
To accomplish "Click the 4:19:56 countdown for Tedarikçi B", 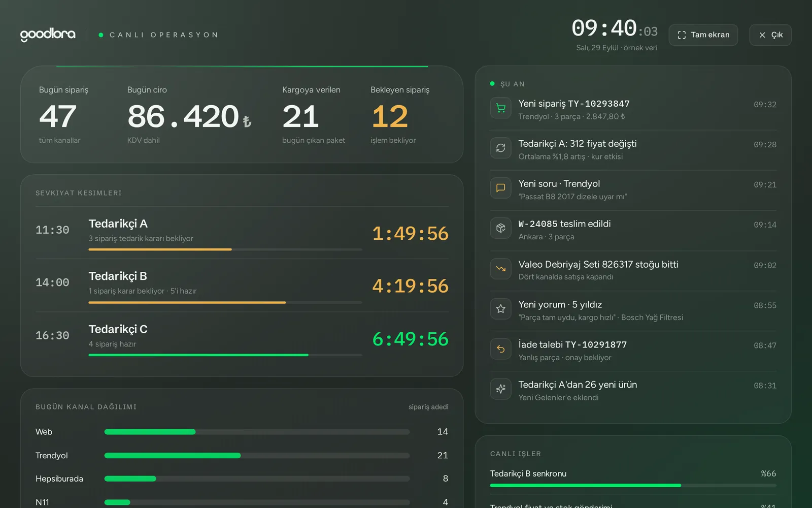I will 410,286.
